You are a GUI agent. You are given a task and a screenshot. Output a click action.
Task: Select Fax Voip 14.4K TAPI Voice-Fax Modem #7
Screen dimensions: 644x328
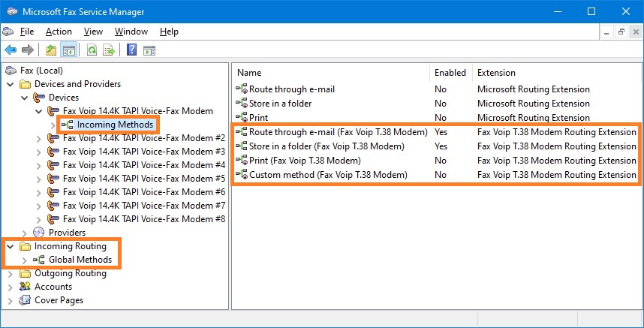tap(144, 206)
